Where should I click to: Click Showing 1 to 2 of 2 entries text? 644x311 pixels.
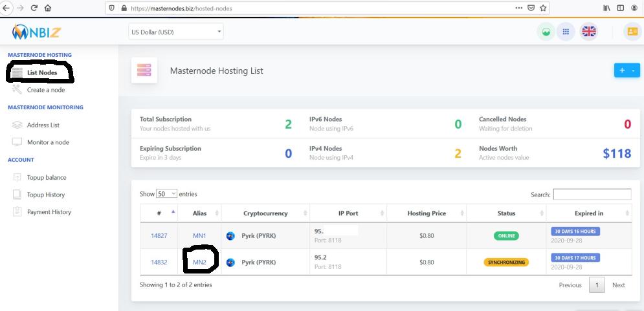[x=176, y=284]
